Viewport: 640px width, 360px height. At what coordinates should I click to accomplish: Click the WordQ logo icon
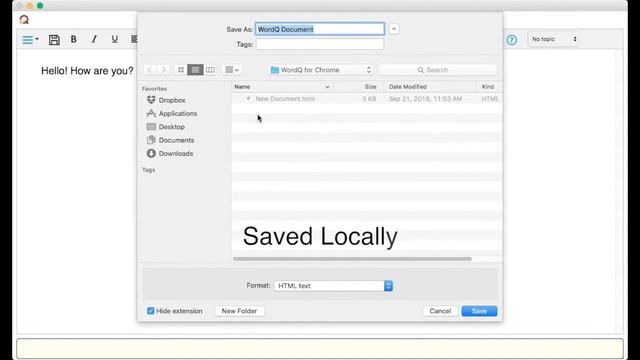(x=24, y=19)
